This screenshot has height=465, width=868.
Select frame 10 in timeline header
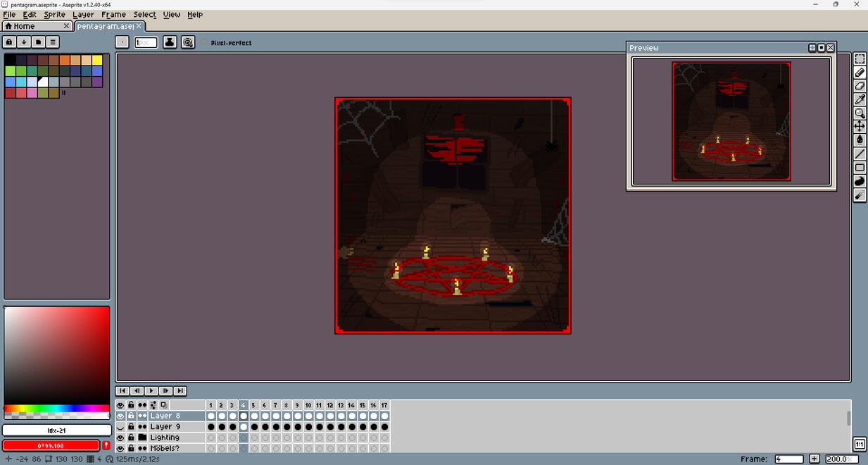[x=308, y=405]
